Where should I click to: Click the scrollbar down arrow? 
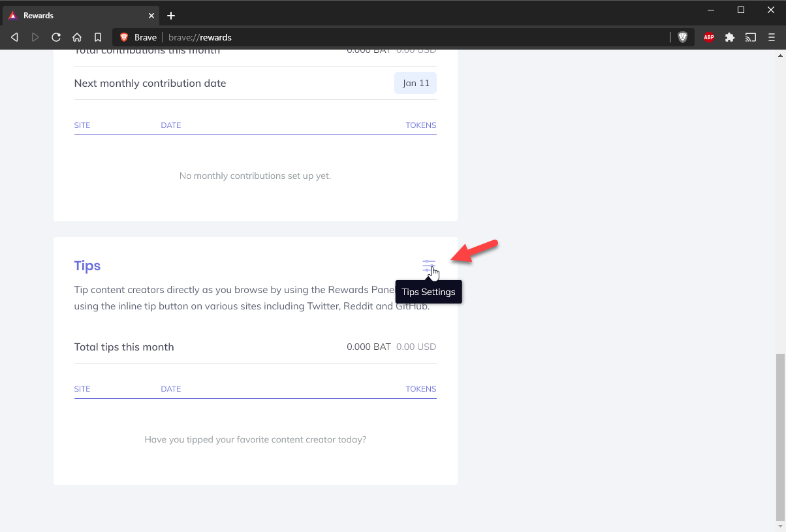[781, 526]
